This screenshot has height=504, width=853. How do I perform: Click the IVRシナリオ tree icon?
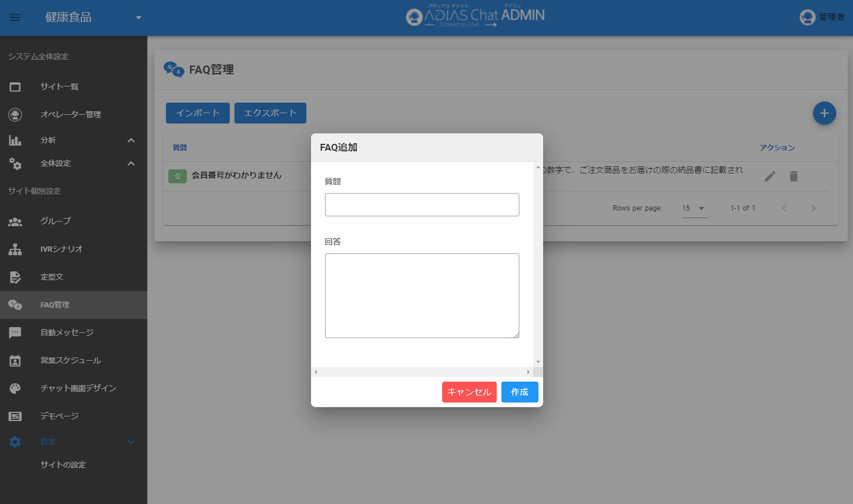(15, 249)
